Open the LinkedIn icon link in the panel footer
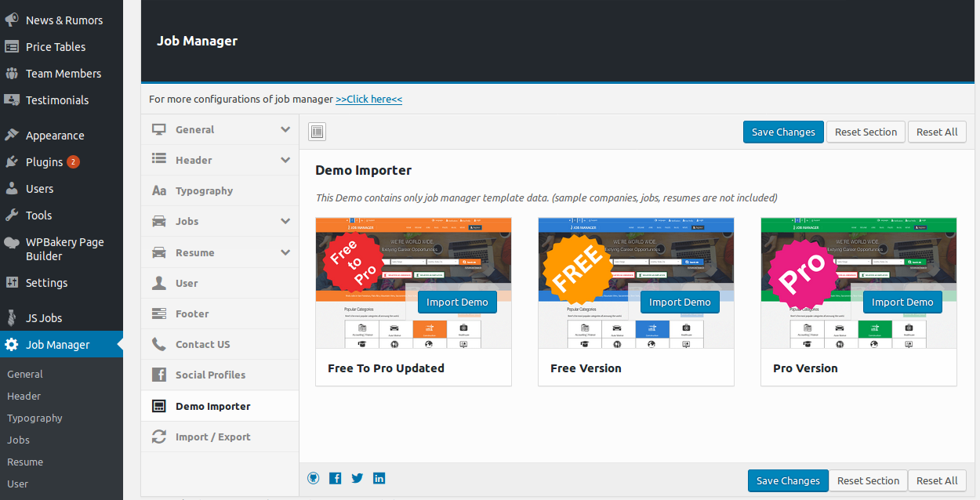The height and width of the screenshot is (500, 980). point(379,478)
